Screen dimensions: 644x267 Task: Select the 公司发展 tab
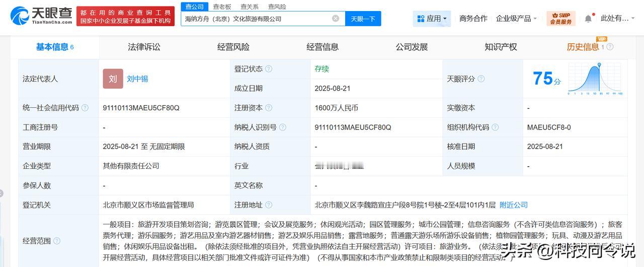point(412,47)
